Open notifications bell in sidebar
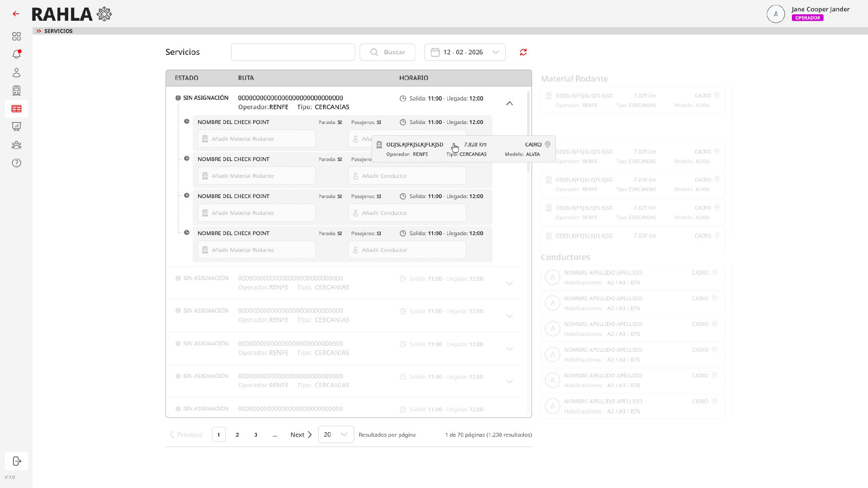The height and width of the screenshot is (488, 868). (16, 54)
